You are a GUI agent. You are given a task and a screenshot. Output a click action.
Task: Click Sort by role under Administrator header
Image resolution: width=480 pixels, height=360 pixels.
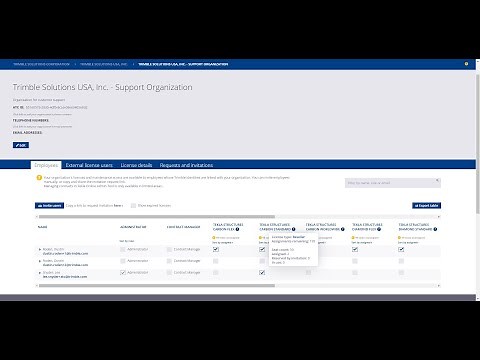point(127,241)
